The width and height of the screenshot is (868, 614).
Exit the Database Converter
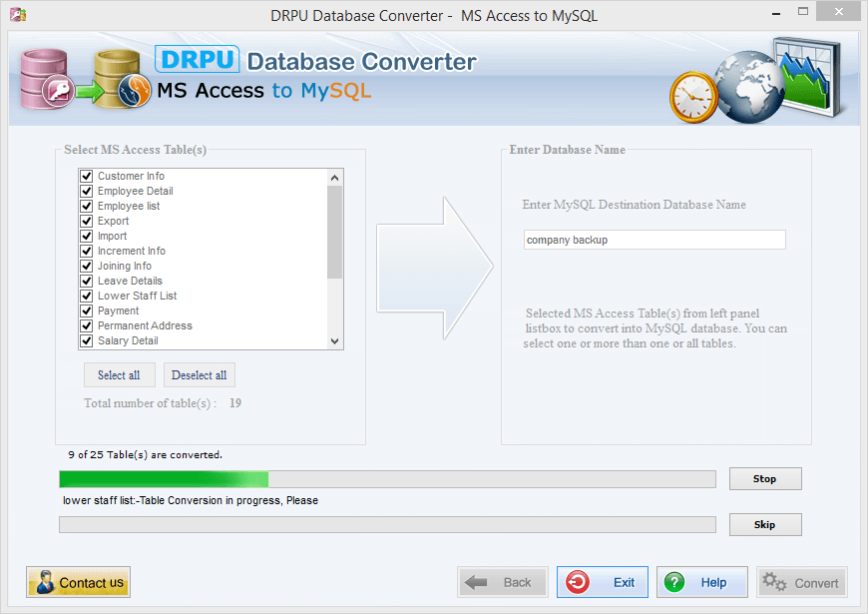[603, 582]
